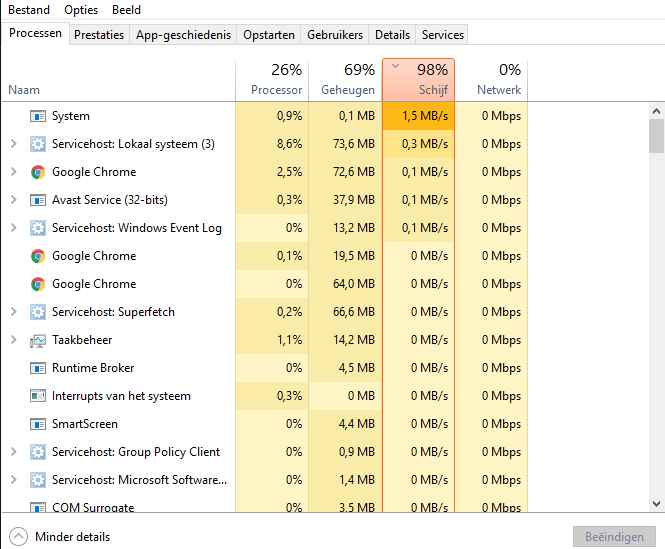Expand the Servicehost: Group Policy Client row
The width and height of the screenshot is (665, 549).
13,452
